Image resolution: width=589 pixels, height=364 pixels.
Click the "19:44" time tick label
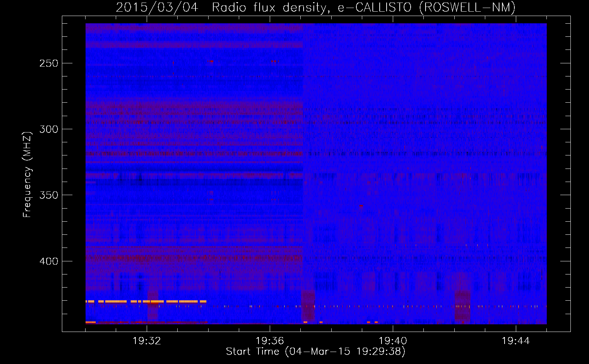coord(516,341)
